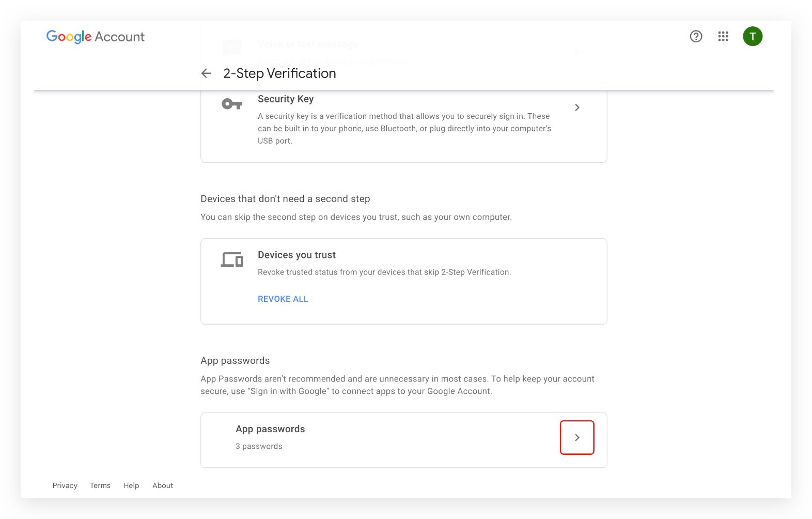
Task: Click the App passwords row title
Action: [x=270, y=429]
